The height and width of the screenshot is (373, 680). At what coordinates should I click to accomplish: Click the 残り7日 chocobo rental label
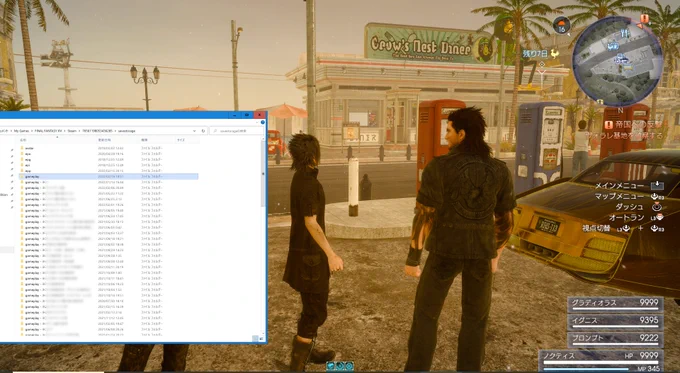pyautogui.click(x=535, y=54)
